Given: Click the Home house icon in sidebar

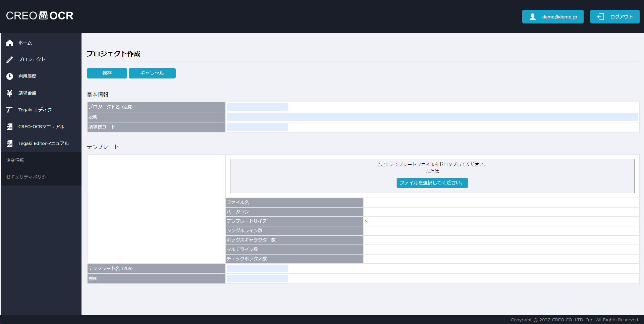Looking at the screenshot, I should [10, 43].
